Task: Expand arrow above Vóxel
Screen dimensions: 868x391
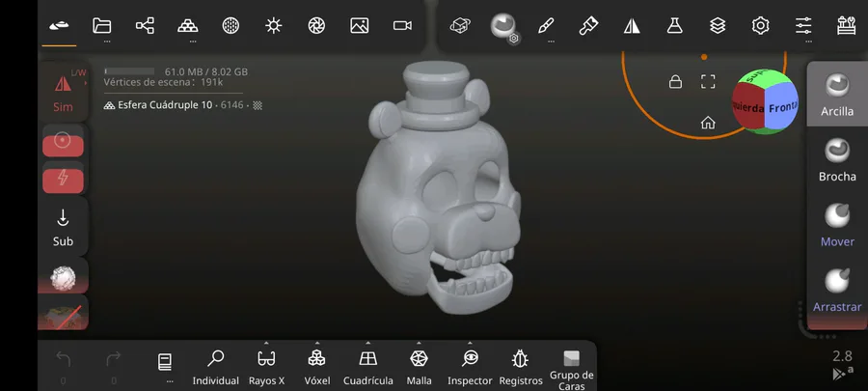Action: (316, 343)
